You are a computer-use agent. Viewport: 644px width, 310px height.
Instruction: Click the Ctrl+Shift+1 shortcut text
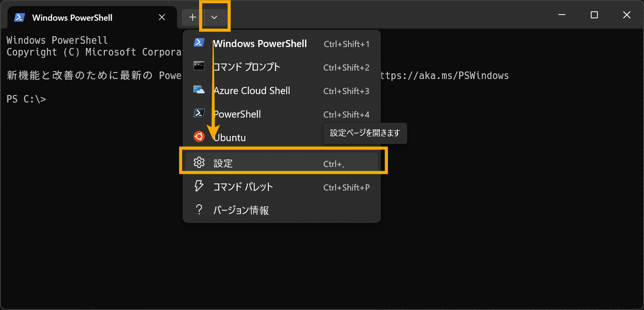pos(346,44)
